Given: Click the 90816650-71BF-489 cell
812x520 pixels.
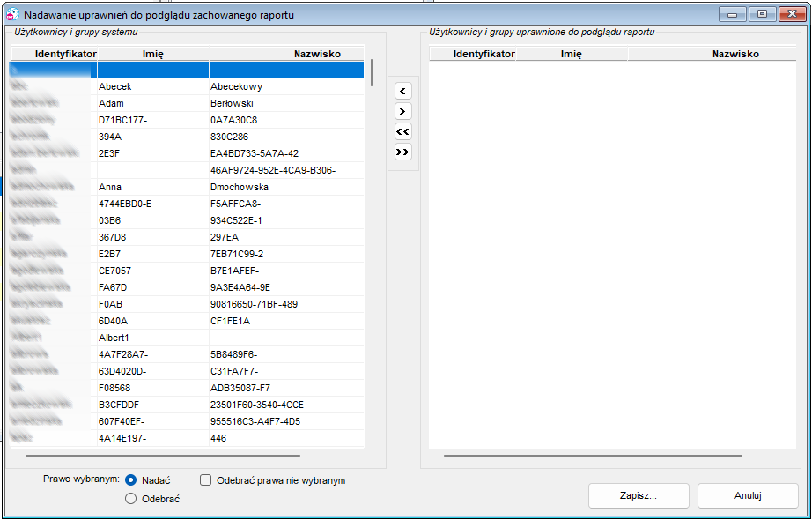Looking at the screenshot, I should coord(286,304).
